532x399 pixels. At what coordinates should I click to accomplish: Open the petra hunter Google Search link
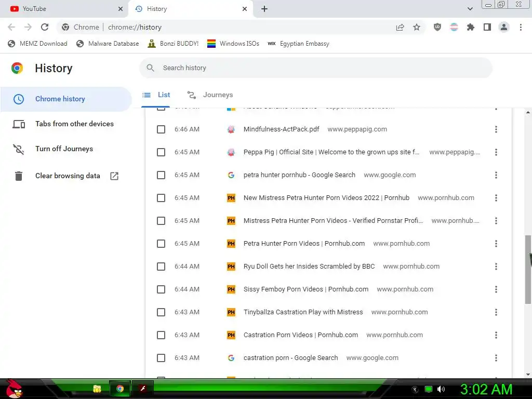coord(299,175)
